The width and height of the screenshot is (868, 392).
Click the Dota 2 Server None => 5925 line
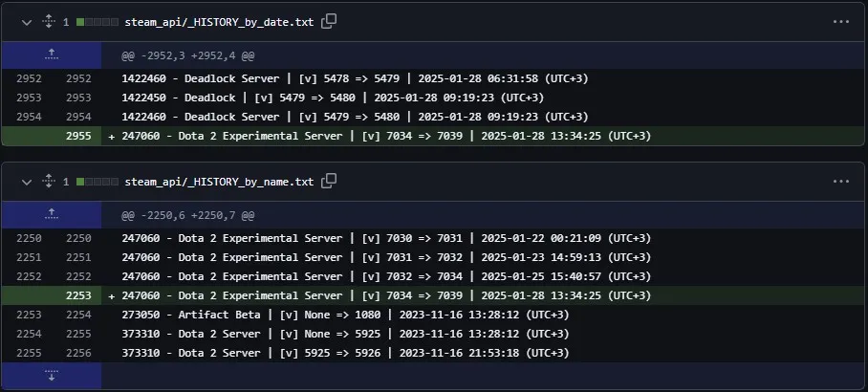345,334
